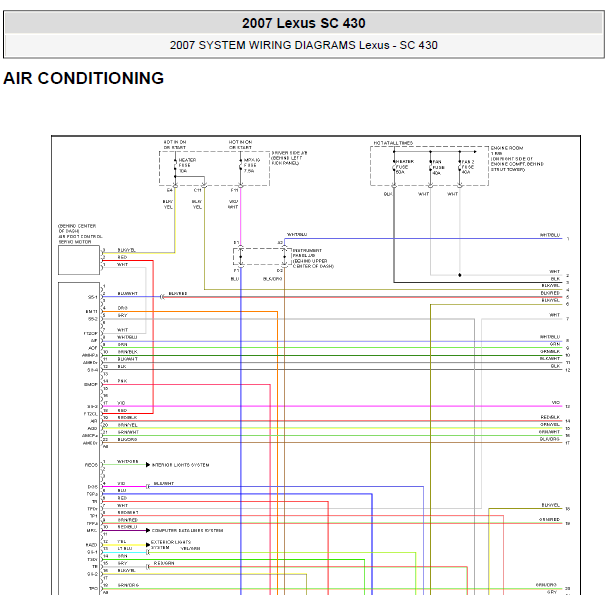Screen dimensions: 605x595
Task: Click the '2007 SYSTEM WIRING DIAGRAMS' subtitle line
Action: point(303,45)
